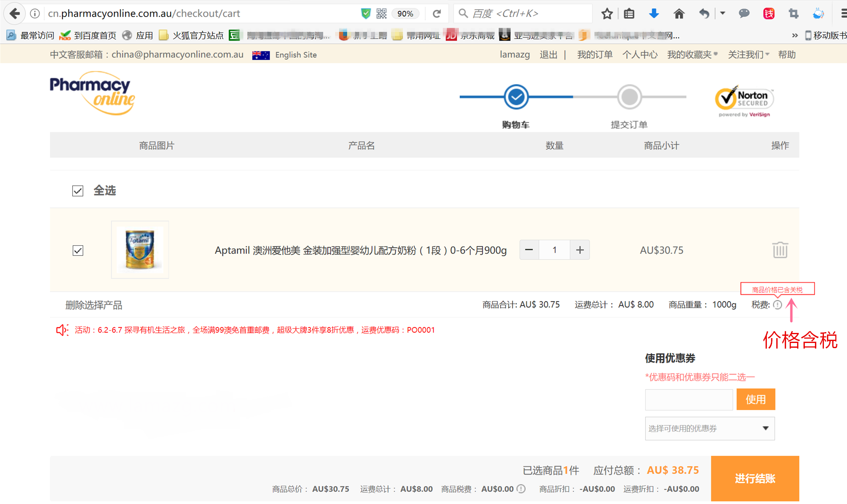Open the browser hamburger menu
The width and height of the screenshot is (847, 504).
click(843, 14)
